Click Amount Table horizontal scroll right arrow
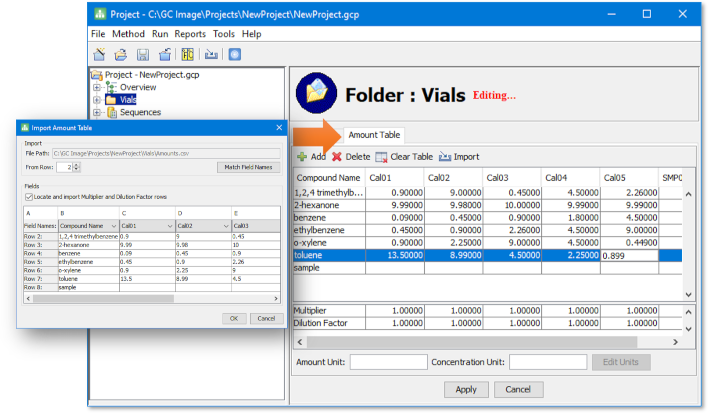 point(675,342)
